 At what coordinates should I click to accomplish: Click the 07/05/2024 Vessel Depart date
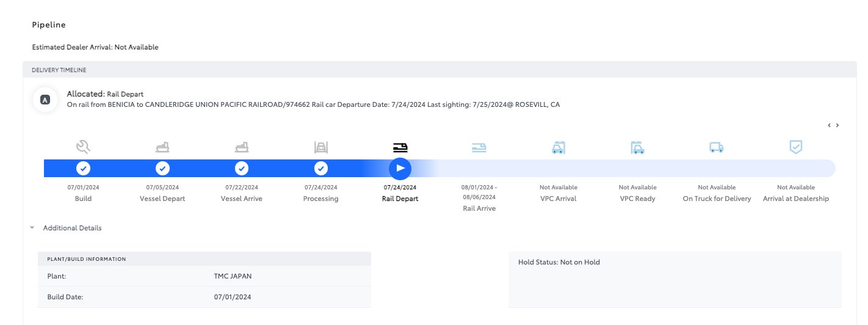[162, 188]
